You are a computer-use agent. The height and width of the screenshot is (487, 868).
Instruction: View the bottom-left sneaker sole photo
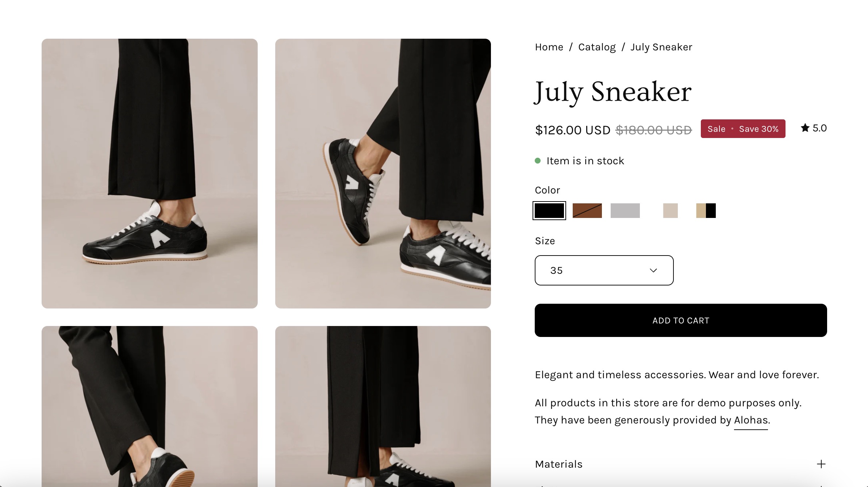(150, 406)
